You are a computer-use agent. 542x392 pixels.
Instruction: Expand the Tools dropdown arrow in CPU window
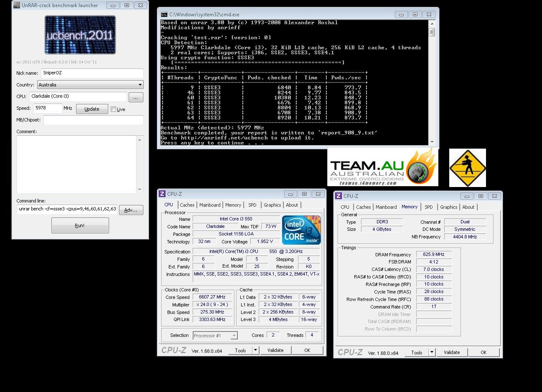click(x=255, y=350)
